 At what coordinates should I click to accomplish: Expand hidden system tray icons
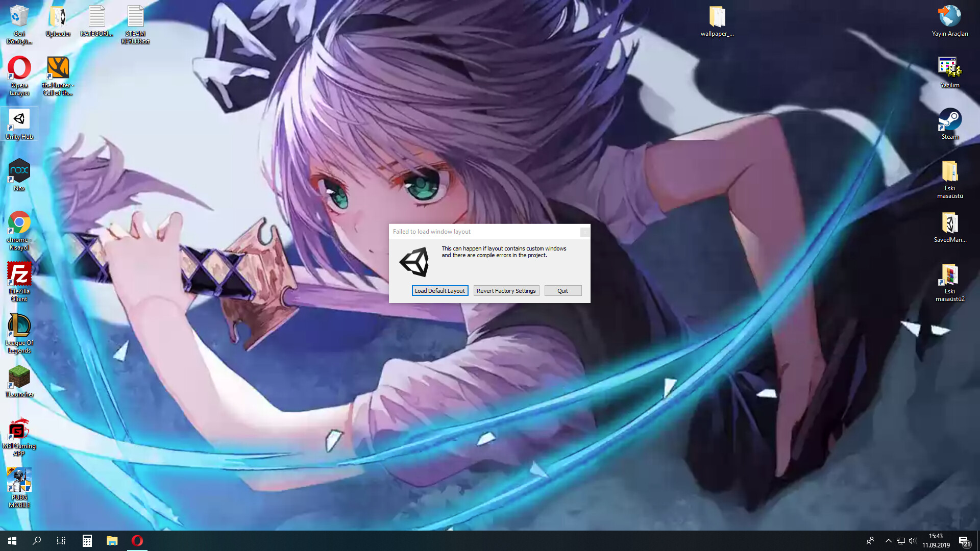pyautogui.click(x=888, y=541)
